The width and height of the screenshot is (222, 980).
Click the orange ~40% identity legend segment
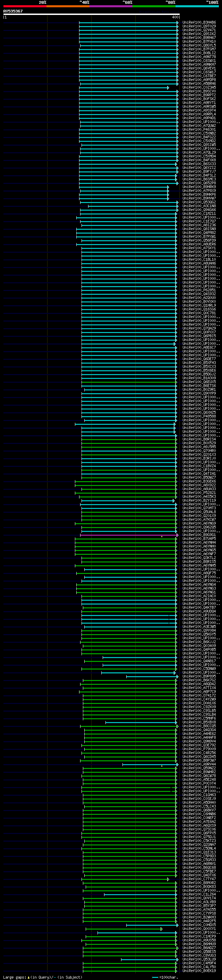[68, 6]
